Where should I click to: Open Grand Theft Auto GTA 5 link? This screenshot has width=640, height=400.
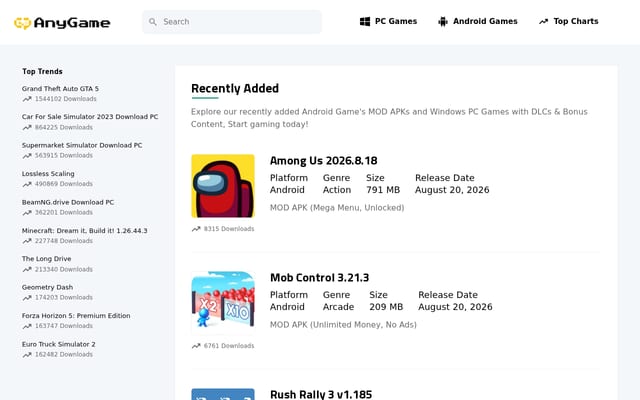point(60,89)
